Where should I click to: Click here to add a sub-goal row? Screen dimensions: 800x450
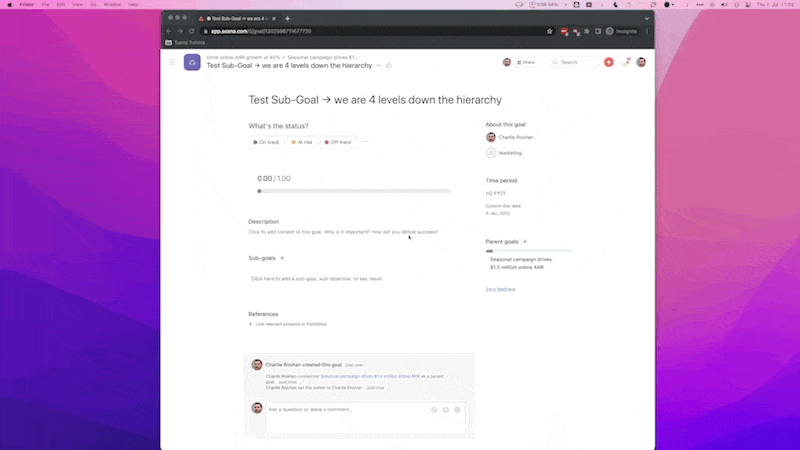316,279
